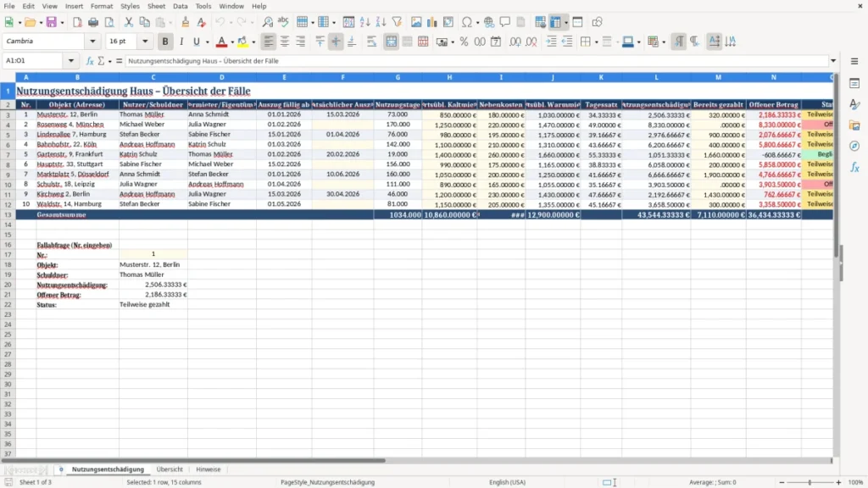Click the Sort dialog icon
The width and height of the screenshot is (868, 488).
pyautogui.click(x=348, y=22)
